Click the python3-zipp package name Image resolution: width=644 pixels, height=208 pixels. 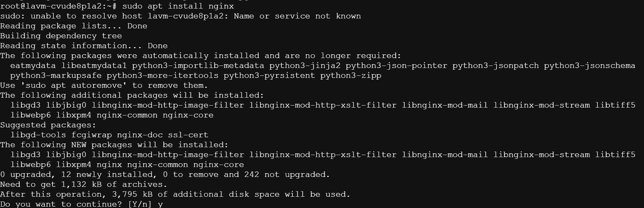pyautogui.click(x=351, y=75)
